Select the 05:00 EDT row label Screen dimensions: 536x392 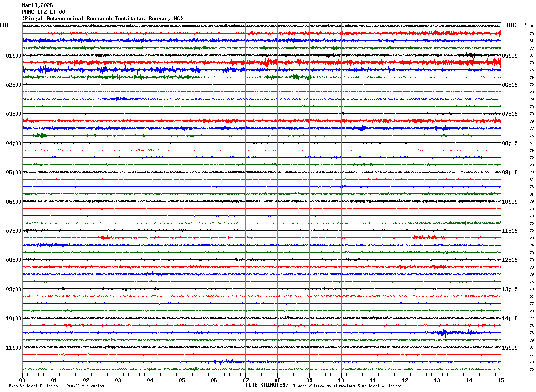[x=14, y=173]
